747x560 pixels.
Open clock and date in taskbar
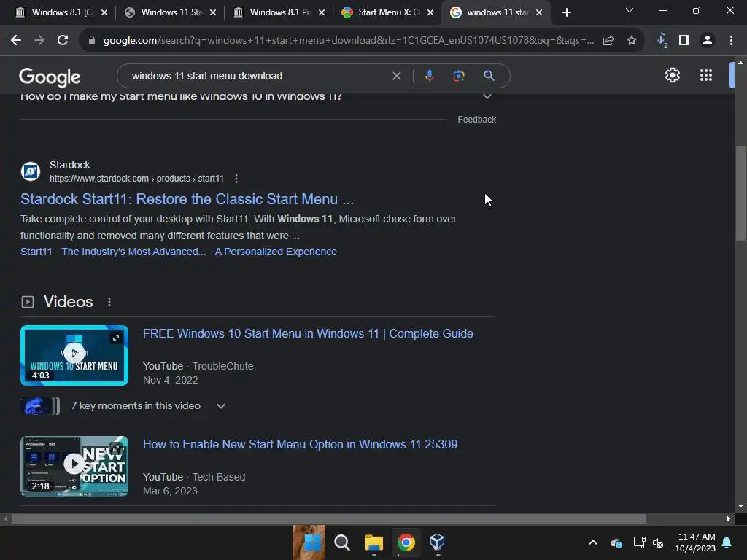(695, 542)
